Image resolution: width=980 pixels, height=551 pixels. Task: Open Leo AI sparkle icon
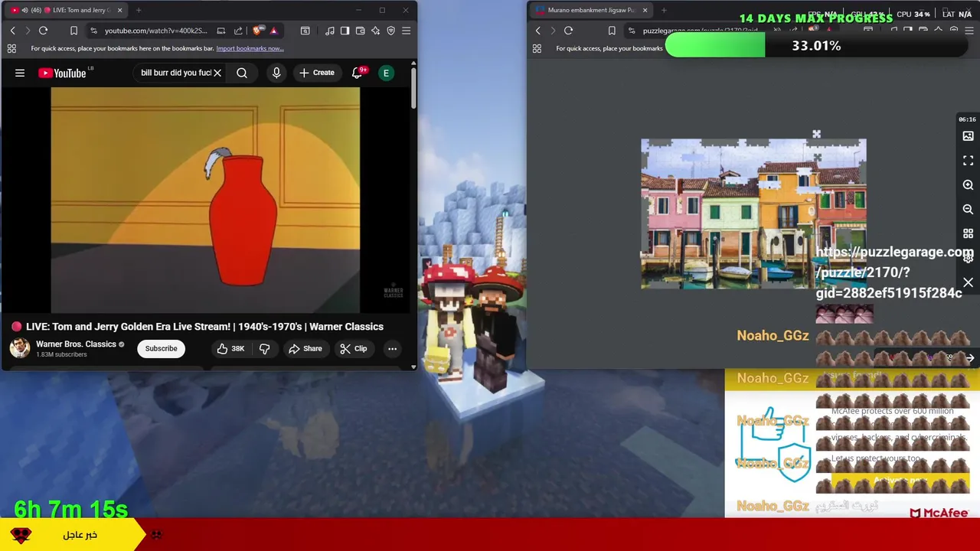375,31
